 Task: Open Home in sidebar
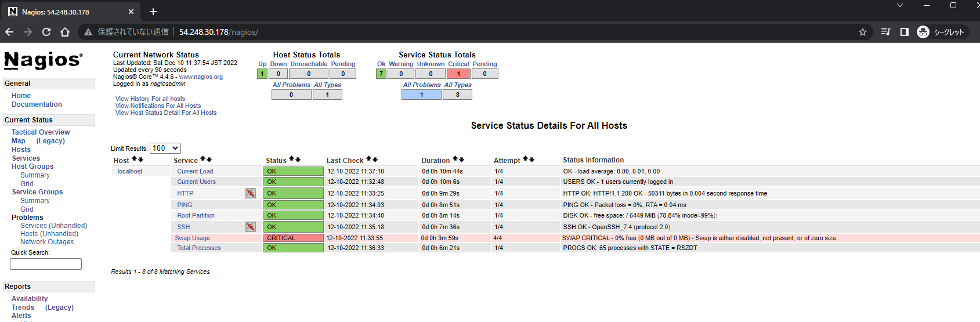(21, 96)
